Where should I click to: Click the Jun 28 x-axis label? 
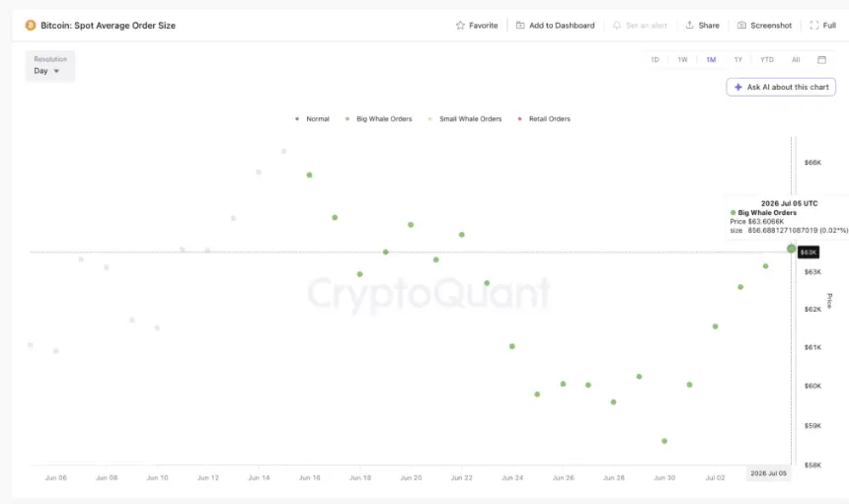(x=613, y=478)
